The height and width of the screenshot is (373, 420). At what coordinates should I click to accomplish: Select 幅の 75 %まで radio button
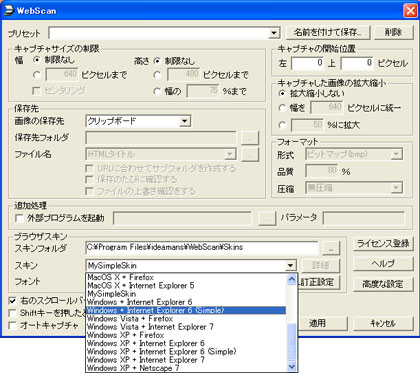point(157,91)
